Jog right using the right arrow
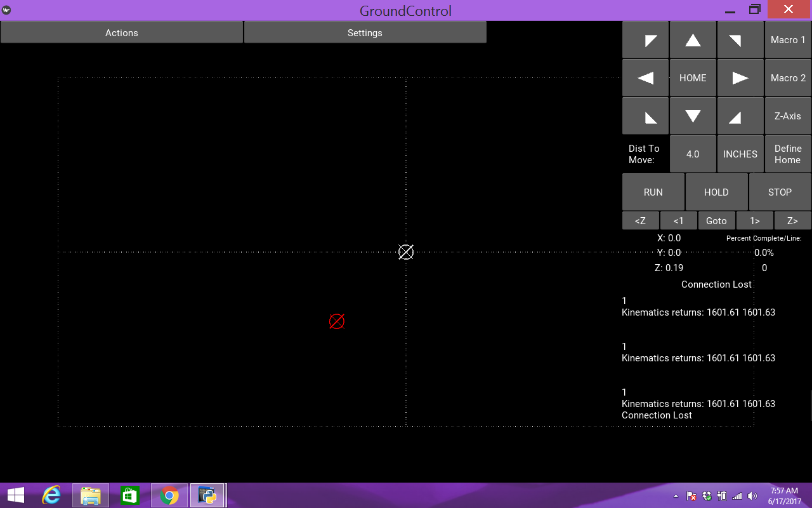812x508 pixels. [740, 77]
